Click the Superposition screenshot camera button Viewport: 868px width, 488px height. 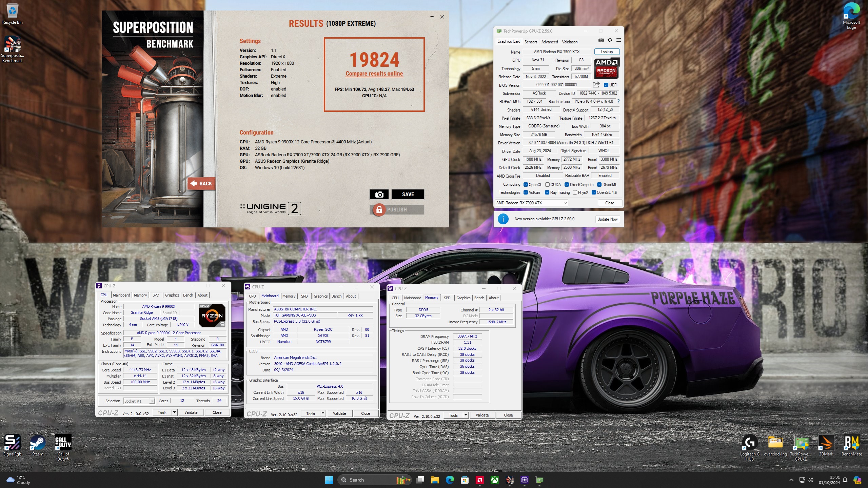(x=379, y=194)
